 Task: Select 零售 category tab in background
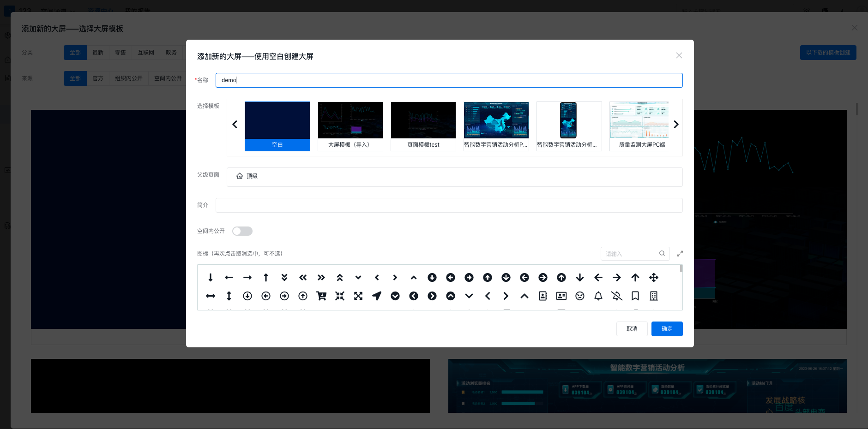point(121,53)
